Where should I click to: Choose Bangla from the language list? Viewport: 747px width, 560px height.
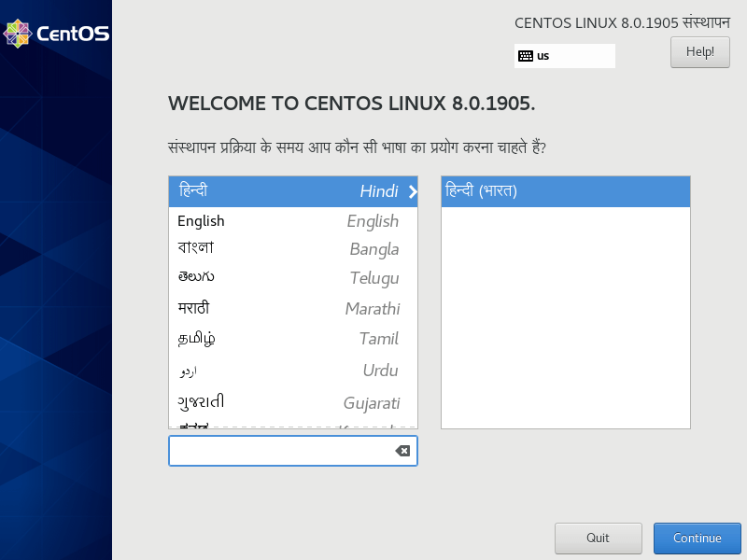[x=292, y=248]
